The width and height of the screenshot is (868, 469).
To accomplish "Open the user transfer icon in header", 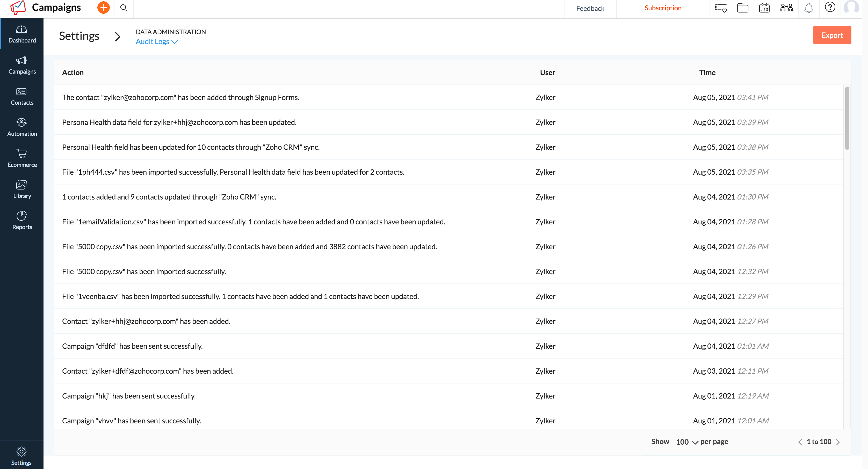I will pyautogui.click(x=786, y=8).
